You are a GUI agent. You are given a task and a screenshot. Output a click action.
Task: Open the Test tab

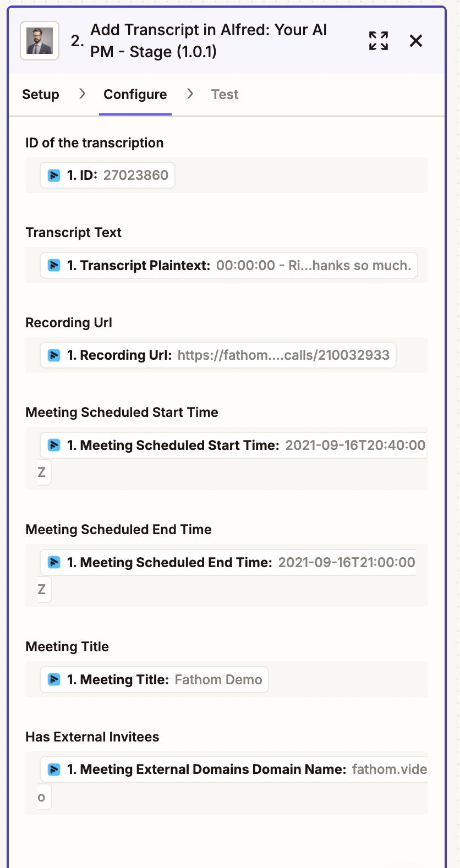click(x=224, y=95)
